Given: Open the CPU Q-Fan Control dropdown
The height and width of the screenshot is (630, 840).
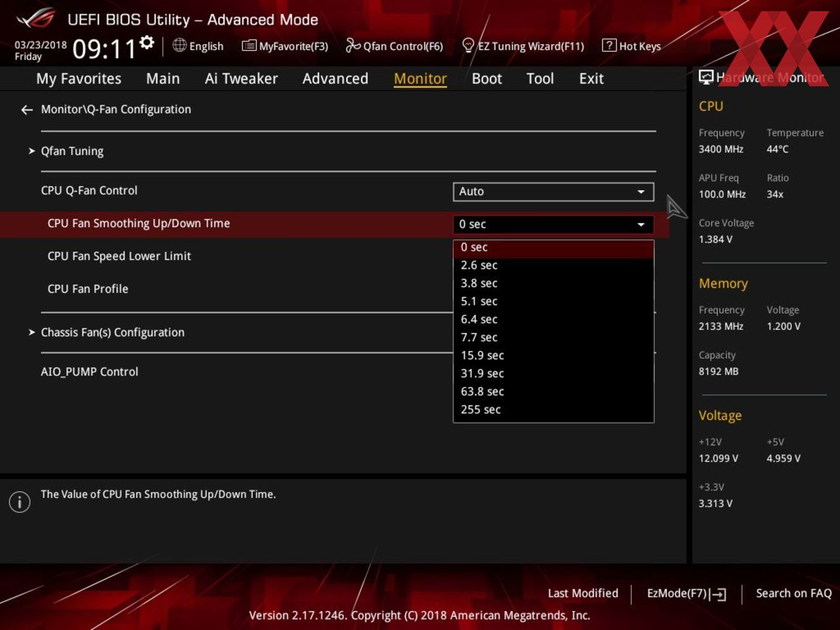Looking at the screenshot, I should (553, 191).
